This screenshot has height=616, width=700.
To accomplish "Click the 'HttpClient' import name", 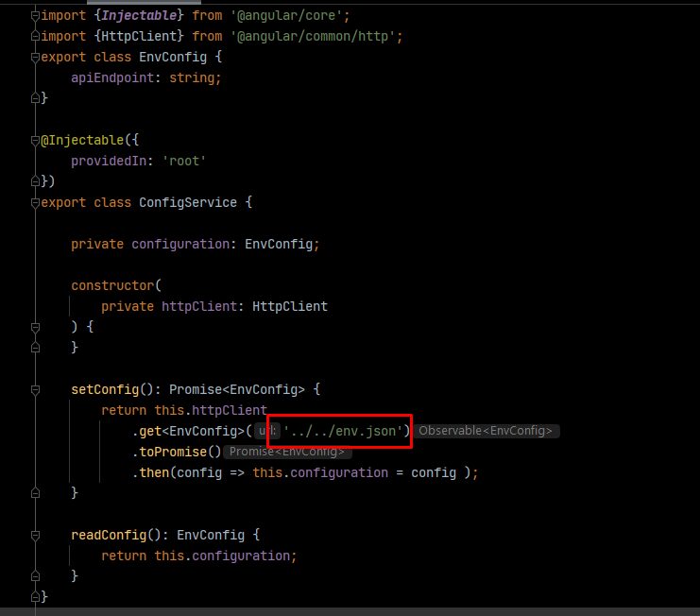I will click(x=139, y=36).
